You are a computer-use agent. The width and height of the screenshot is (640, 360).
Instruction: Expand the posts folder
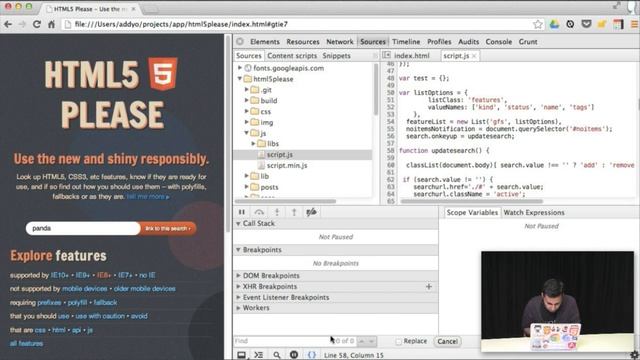pyautogui.click(x=247, y=187)
